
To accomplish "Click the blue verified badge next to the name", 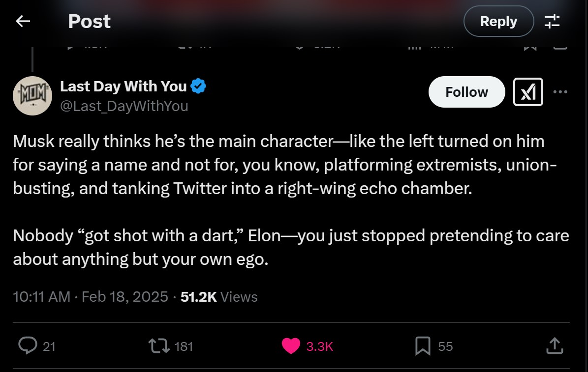I will click(198, 86).
